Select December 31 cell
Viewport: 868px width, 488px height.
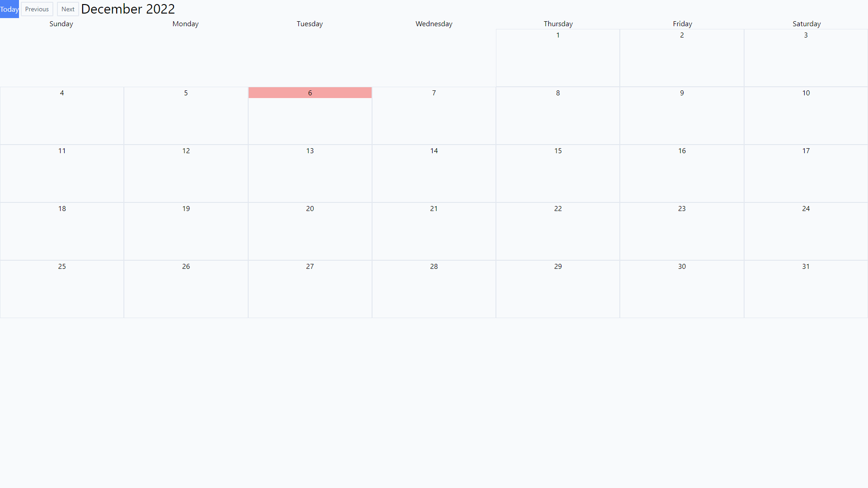click(806, 289)
